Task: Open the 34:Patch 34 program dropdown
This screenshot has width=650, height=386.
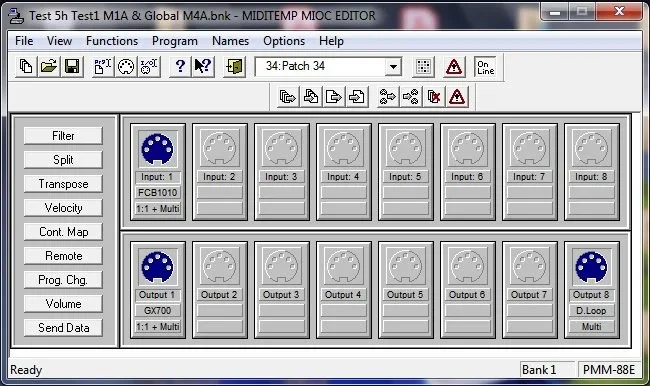Action: click(393, 66)
